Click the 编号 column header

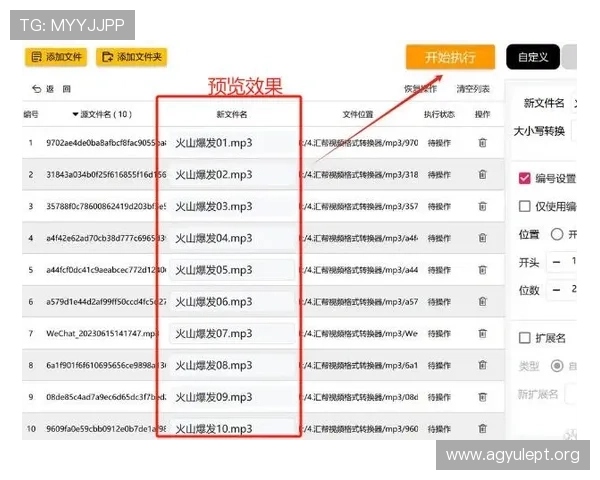[31, 114]
